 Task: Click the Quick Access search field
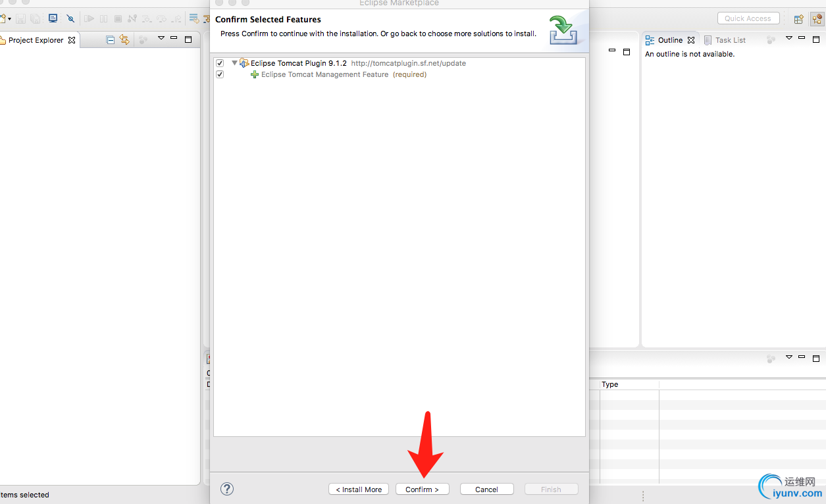[x=748, y=18]
